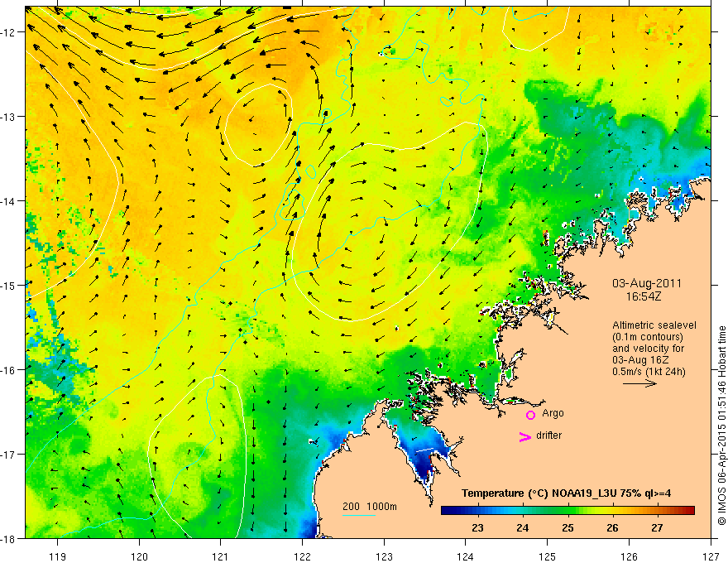Click the colorbar label '23'
This screenshot has width=728, height=563.
pos(477,527)
